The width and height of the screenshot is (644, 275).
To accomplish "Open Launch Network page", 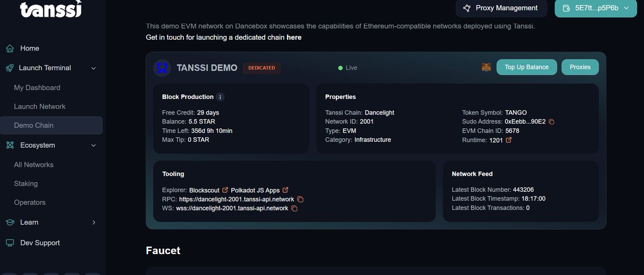I will (40, 106).
